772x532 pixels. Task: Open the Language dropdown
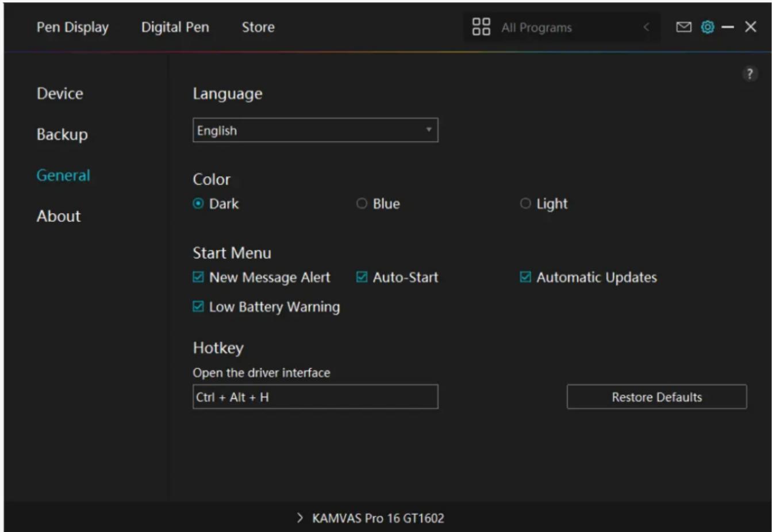click(316, 130)
